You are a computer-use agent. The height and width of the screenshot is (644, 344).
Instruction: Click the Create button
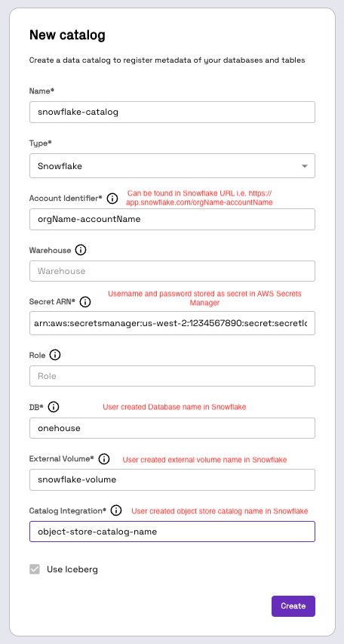click(293, 605)
